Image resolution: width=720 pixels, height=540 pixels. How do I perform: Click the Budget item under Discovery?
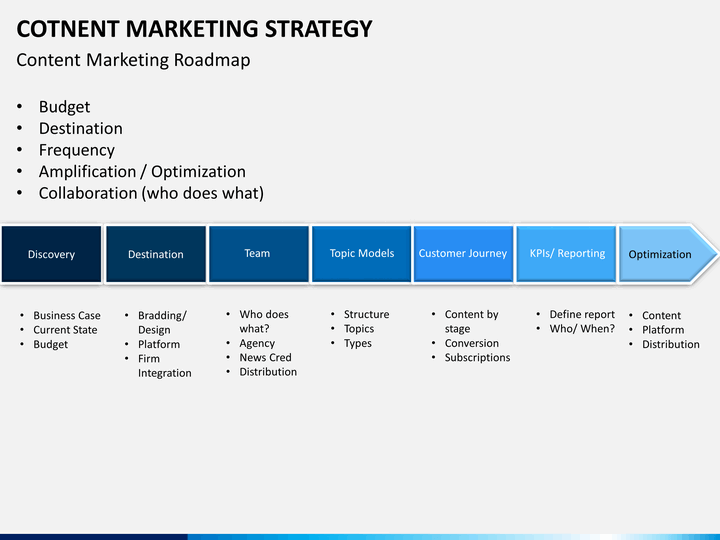coord(51,344)
